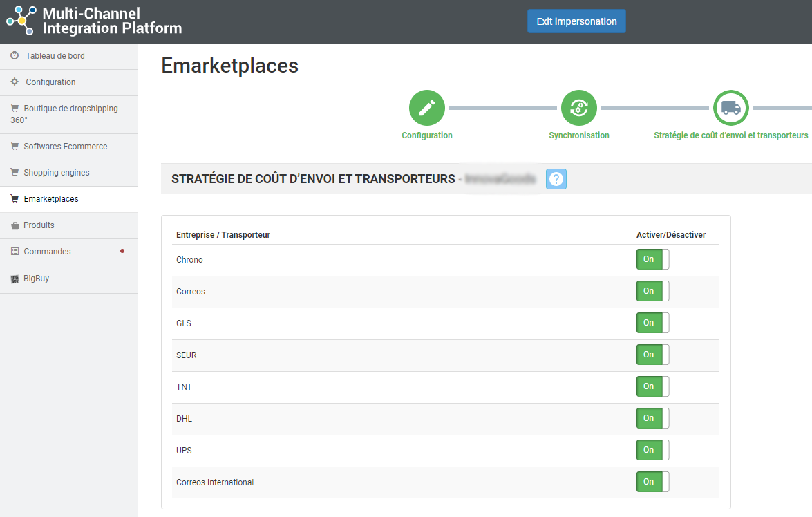The width and height of the screenshot is (812, 517).
Task: Toggle the Correos International switch
Action: [652, 482]
